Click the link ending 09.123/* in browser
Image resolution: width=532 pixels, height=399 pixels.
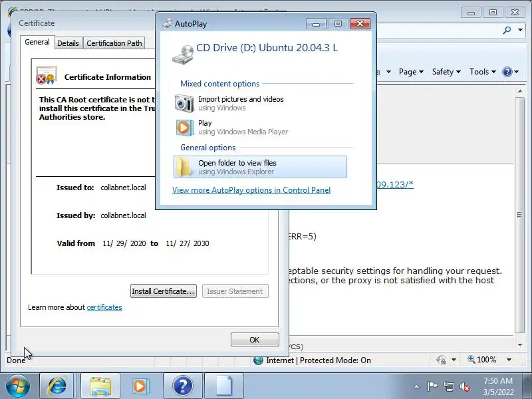pos(395,184)
